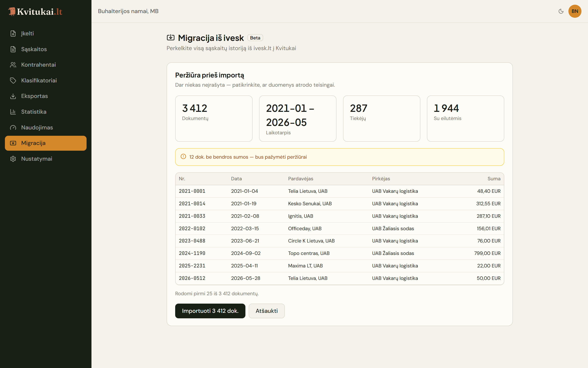Click the 1 944 Su eilutėmis card
588x368 pixels.
[x=465, y=119]
